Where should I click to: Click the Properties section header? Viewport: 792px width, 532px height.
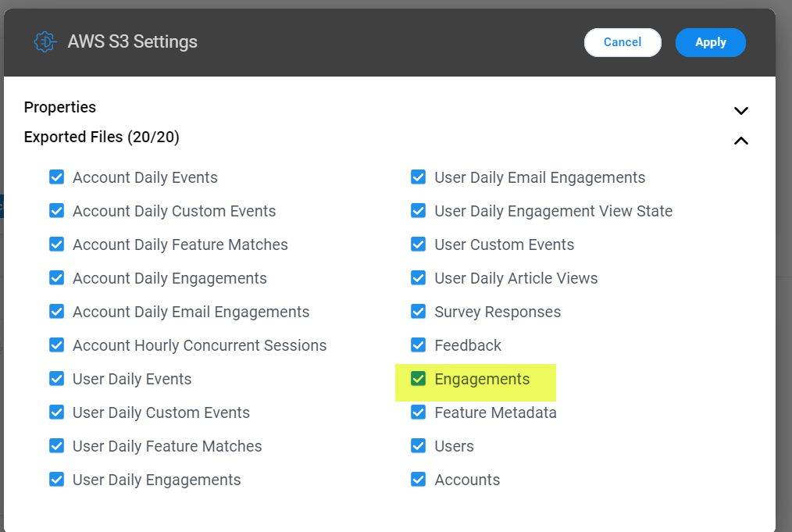click(x=59, y=107)
